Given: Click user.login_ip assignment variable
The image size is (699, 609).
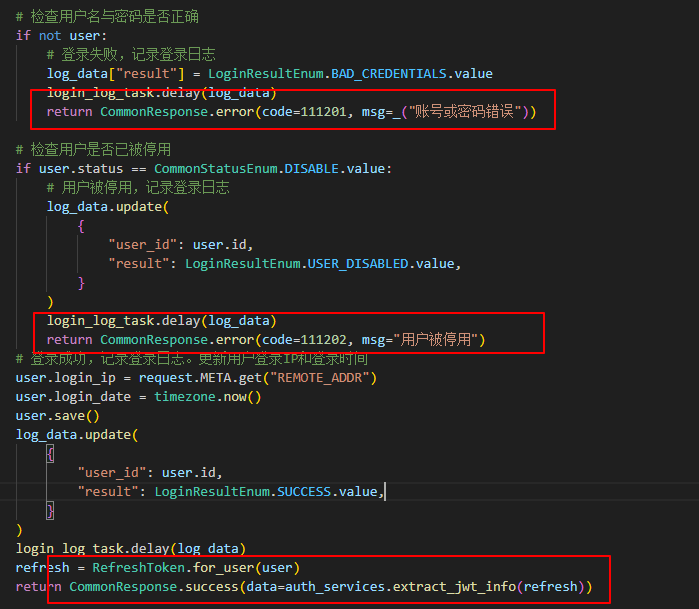Looking at the screenshot, I should (x=61, y=378).
